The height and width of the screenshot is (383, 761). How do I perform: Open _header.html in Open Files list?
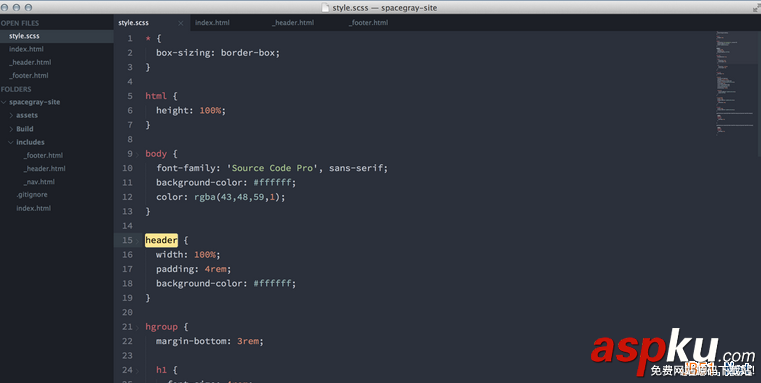pyautogui.click(x=30, y=62)
